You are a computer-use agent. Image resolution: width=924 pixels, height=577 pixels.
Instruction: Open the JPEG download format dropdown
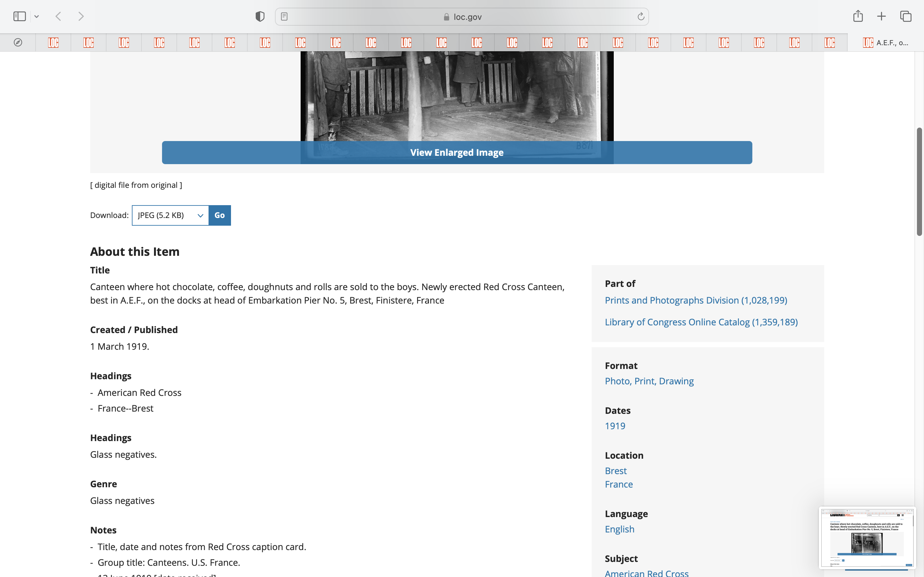point(170,215)
